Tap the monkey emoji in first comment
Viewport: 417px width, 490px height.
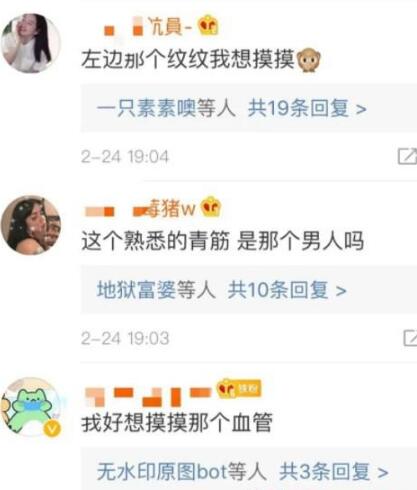[x=308, y=60]
